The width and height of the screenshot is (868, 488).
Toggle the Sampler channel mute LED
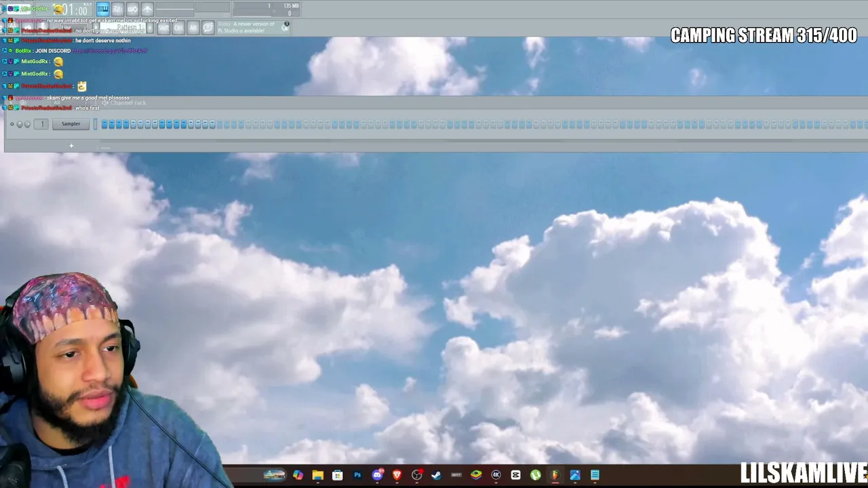pyautogui.click(x=12, y=124)
